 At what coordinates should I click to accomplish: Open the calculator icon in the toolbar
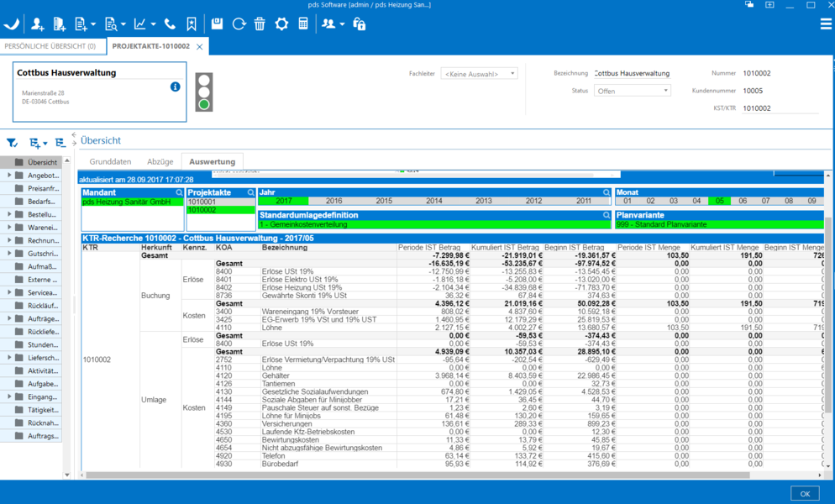[304, 24]
